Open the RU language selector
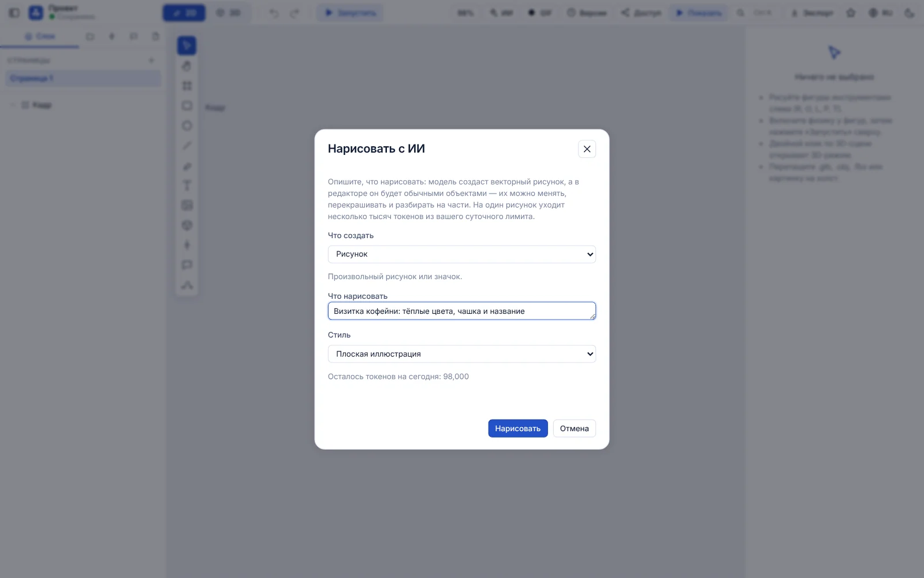 [881, 13]
